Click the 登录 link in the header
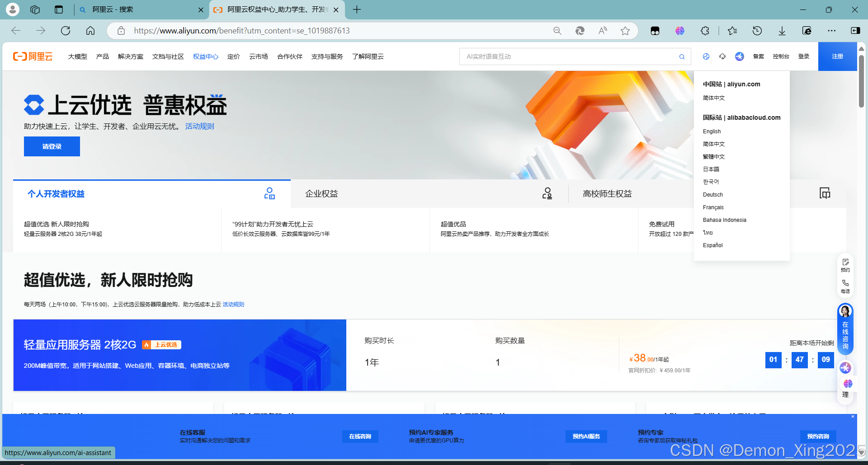868x465 pixels. coord(804,56)
